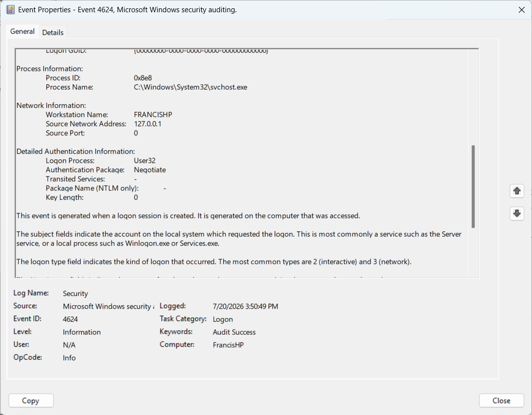The width and height of the screenshot is (532, 415).
Task: Click sentence starting 'The subject fields indicate'
Action: click(239, 239)
